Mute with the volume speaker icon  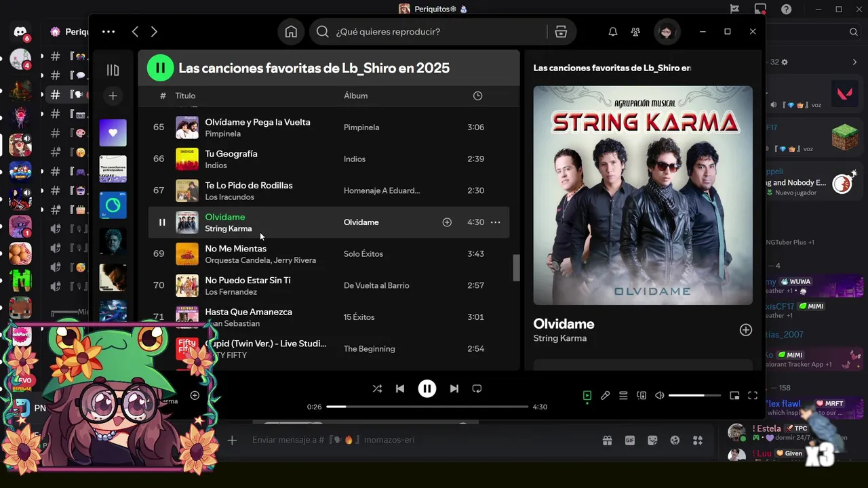tap(660, 395)
